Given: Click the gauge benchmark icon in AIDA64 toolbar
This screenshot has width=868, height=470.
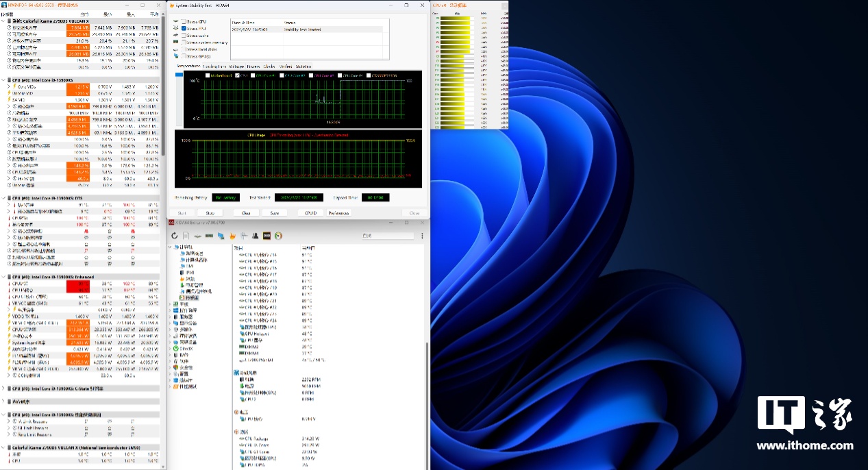Looking at the screenshot, I should pyautogui.click(x=278, y=236).
